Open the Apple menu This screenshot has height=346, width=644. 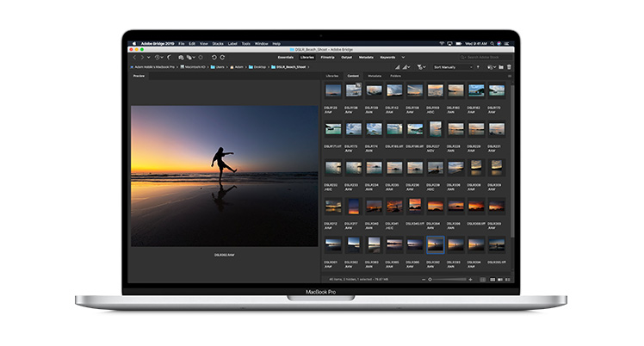coord(134,44)
